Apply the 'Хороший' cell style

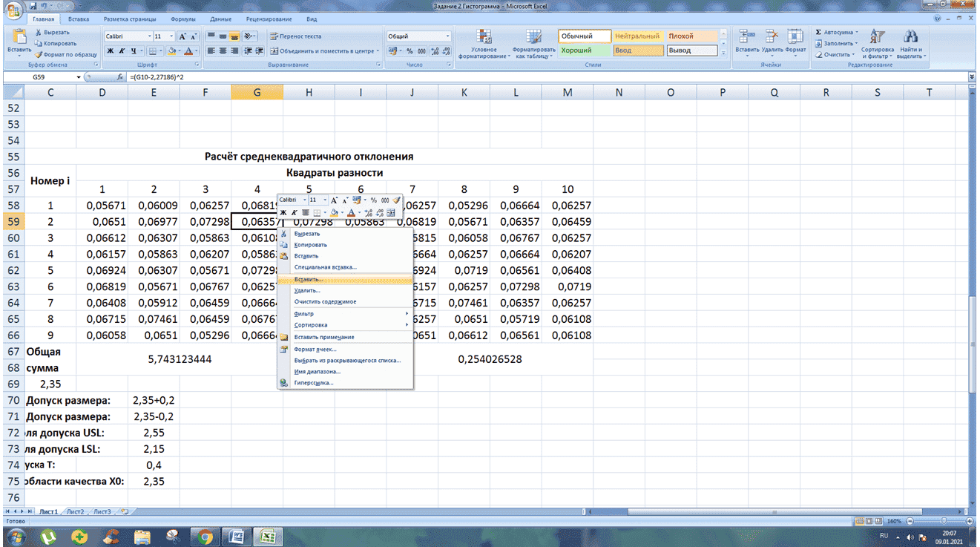click(x=576, y=50)
